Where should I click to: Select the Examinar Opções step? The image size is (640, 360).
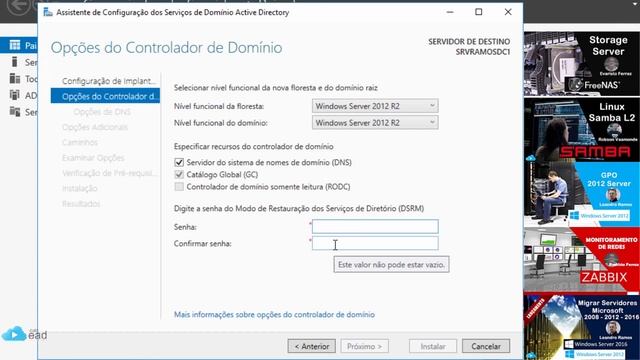click(93, 158)
